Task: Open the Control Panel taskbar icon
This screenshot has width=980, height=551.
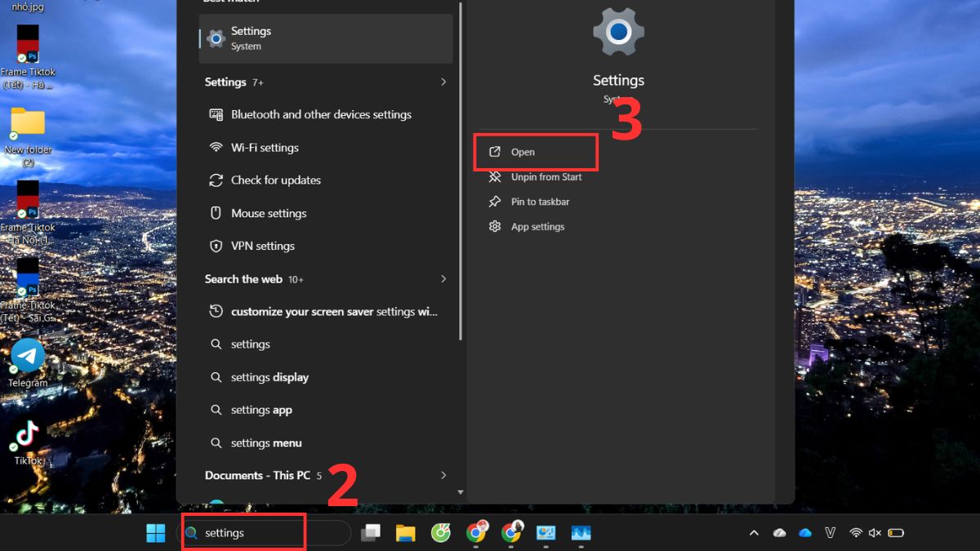Action: click(x=546, y=533)
